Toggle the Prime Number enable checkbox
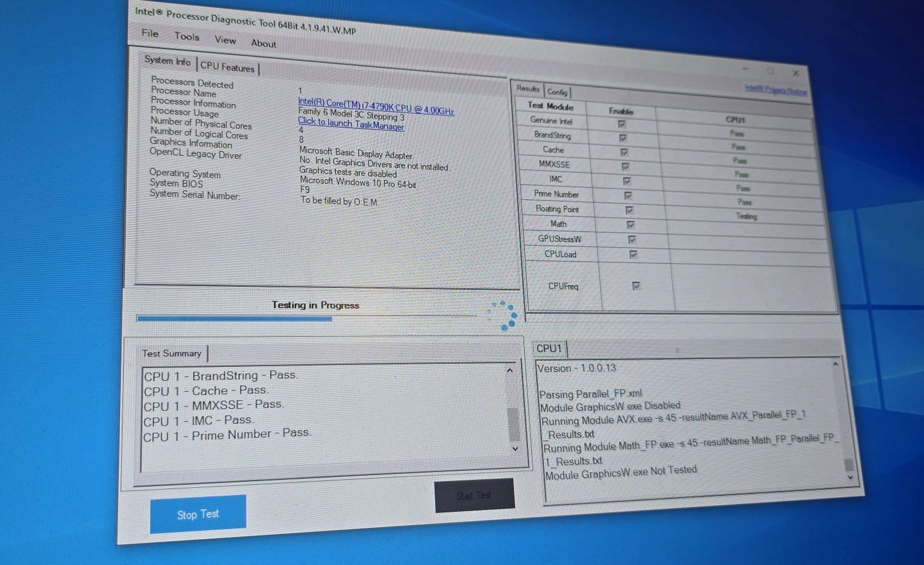The width and height of the screenshot is (924, 565). [628, 196]
